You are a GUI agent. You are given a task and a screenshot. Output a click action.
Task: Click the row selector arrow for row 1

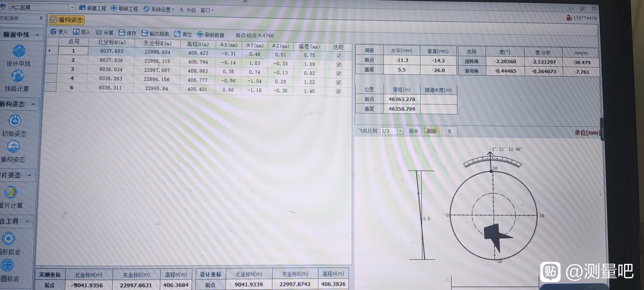click(x=49, y=51)
